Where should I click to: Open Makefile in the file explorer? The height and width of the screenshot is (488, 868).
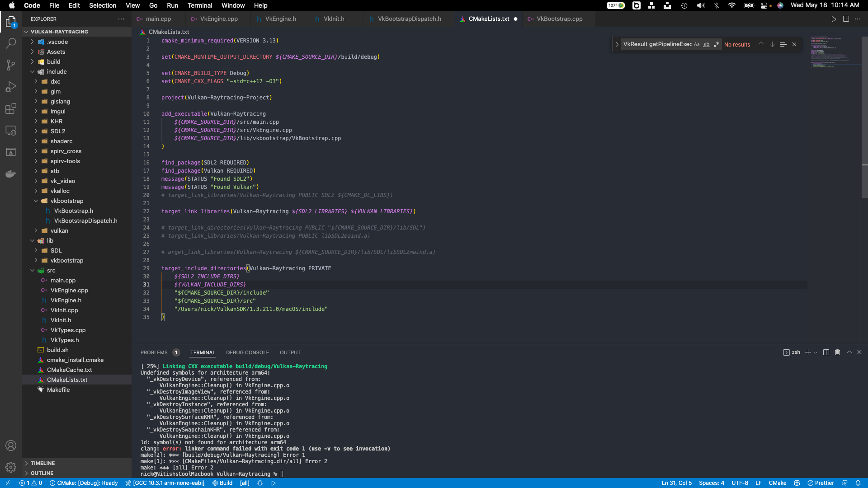click(x=58, y=390)
